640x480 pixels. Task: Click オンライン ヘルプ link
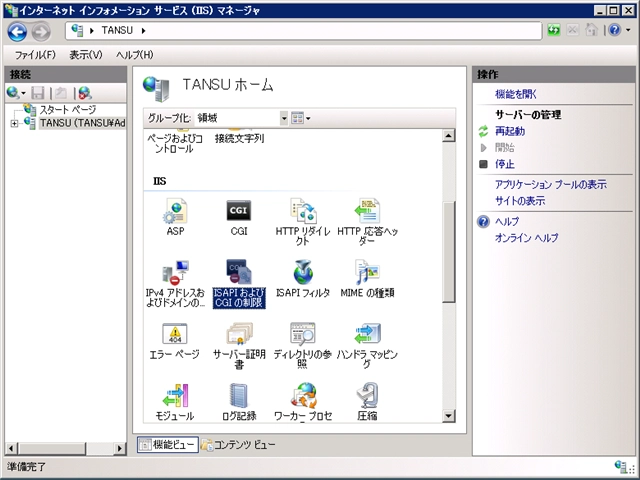(527, 238)
